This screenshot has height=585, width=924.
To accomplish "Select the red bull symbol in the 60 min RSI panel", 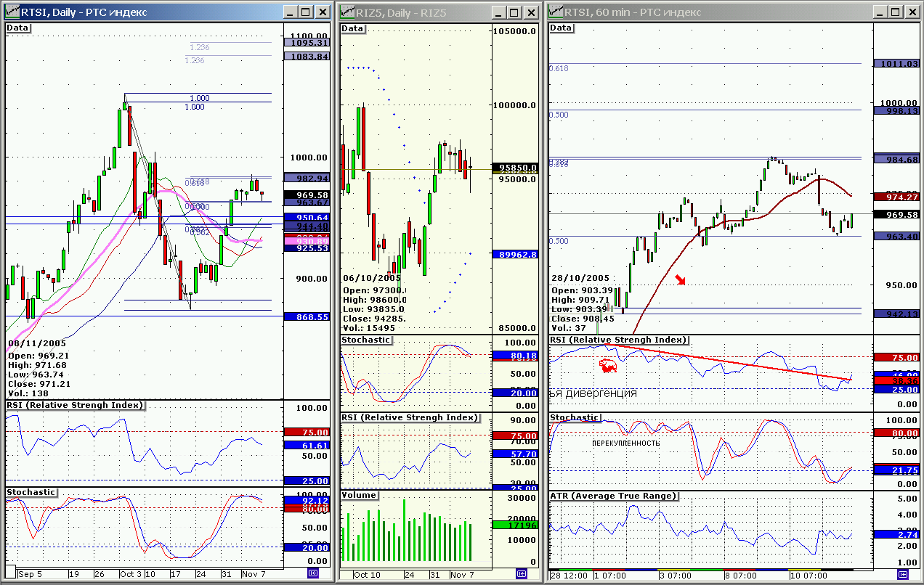I will pos(607,365).
